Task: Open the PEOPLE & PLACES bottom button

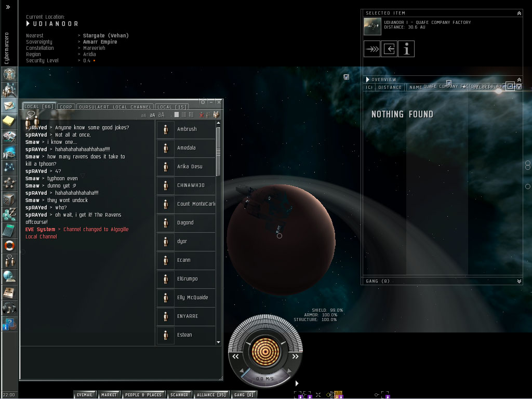Action: pyautogui.click(x=143, y=395)
